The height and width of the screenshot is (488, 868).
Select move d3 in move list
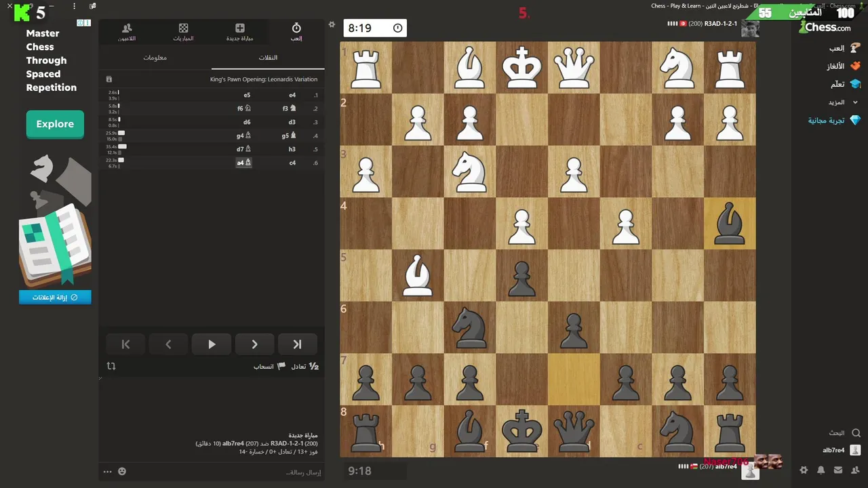292,123
